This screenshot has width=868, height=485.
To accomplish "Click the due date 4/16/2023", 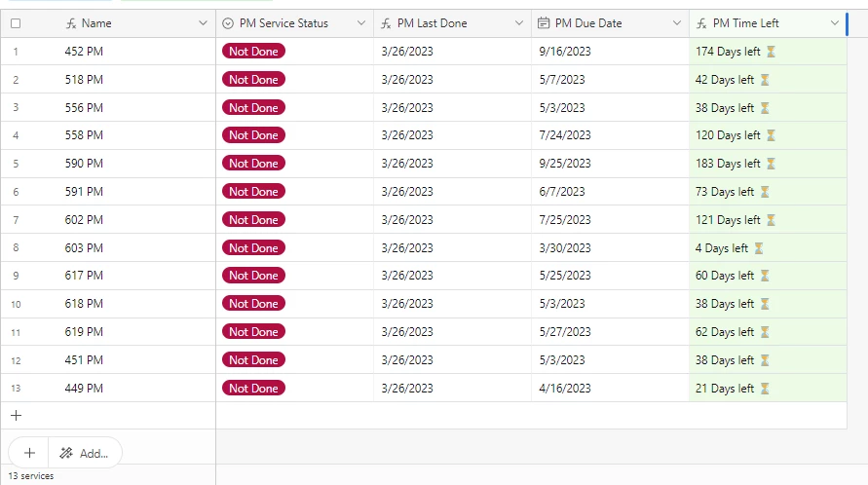I will click(x=565, y=389).
